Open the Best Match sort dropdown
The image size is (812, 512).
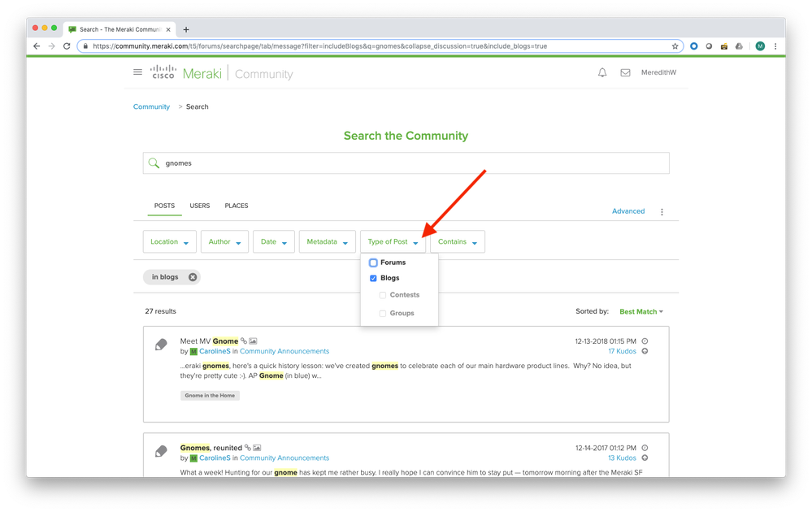coord(641,312)
